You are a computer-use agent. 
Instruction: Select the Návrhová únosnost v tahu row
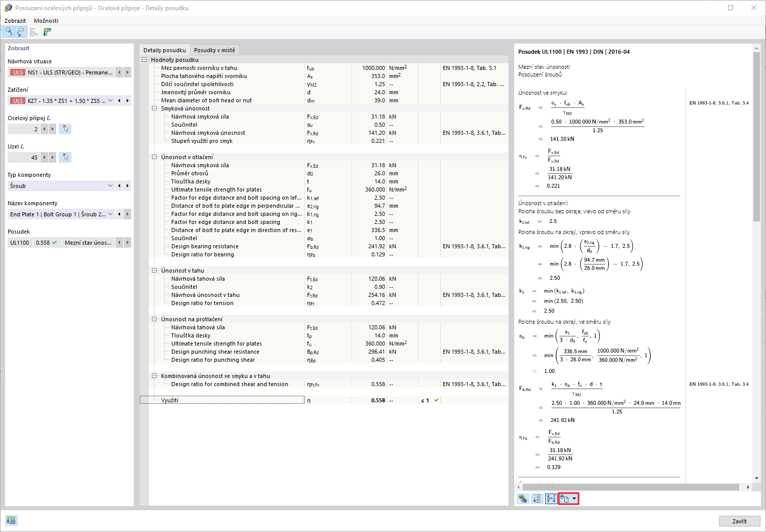[324, 295]
